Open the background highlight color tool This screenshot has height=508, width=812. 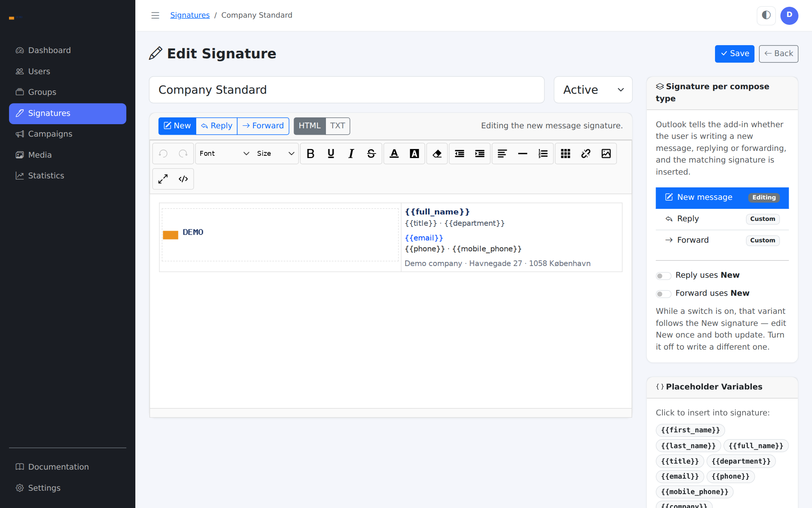(414, 154)
